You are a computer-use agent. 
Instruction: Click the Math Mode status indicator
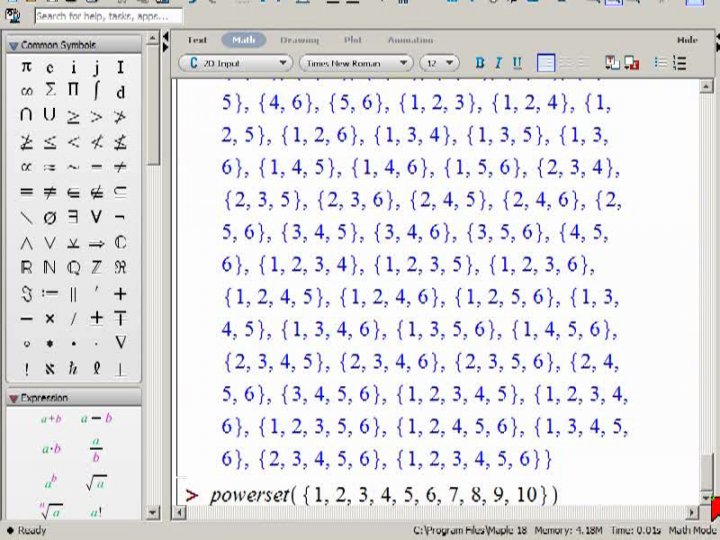tap(693, 530)
